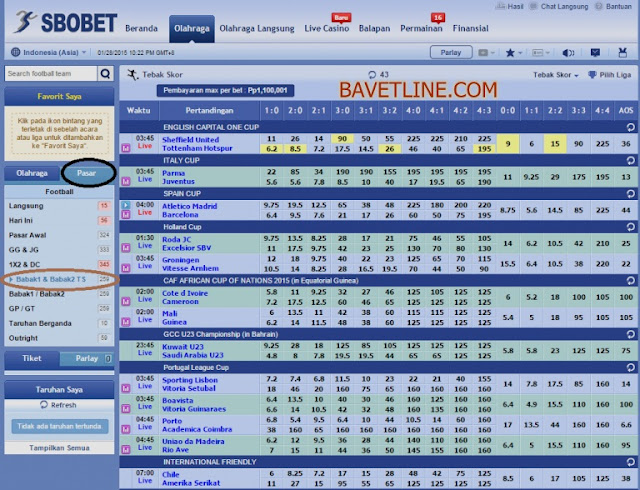
Task: Click the M icon for Sheffield United match
Action: 126,148
